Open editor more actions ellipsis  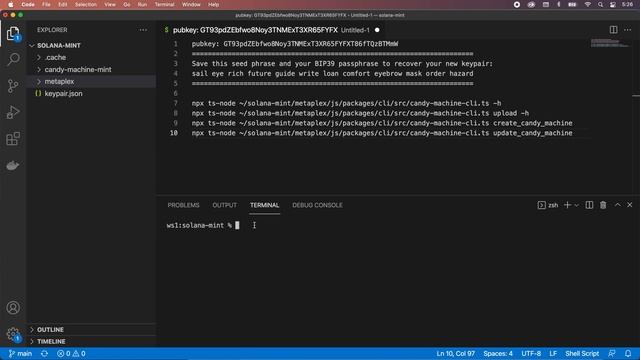[x=627, y=30]
